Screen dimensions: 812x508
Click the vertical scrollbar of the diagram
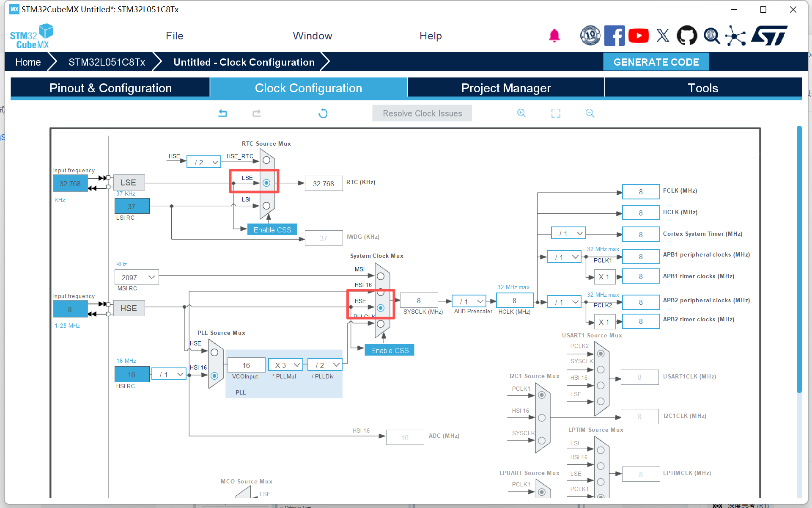coord(799,259)
